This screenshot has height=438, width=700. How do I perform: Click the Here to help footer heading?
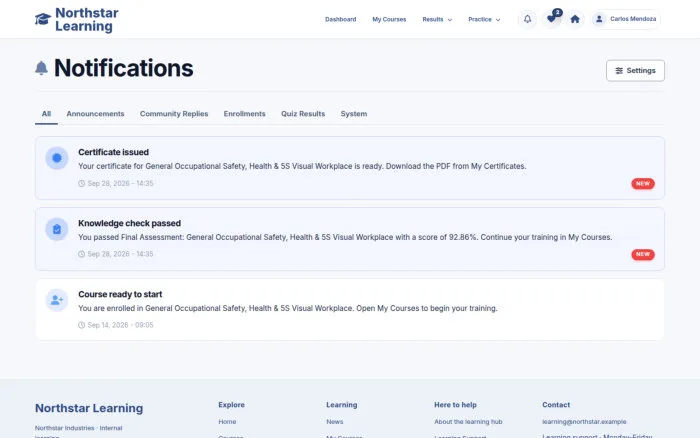455,405
